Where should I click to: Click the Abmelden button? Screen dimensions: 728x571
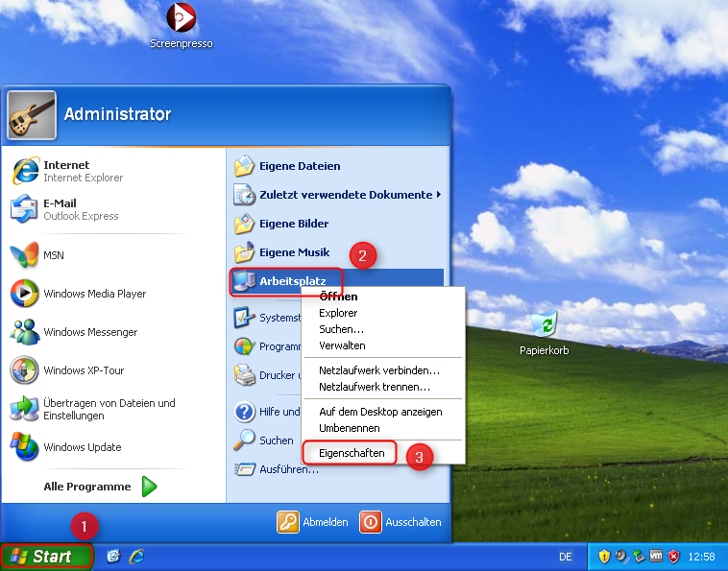coord(313,522)
